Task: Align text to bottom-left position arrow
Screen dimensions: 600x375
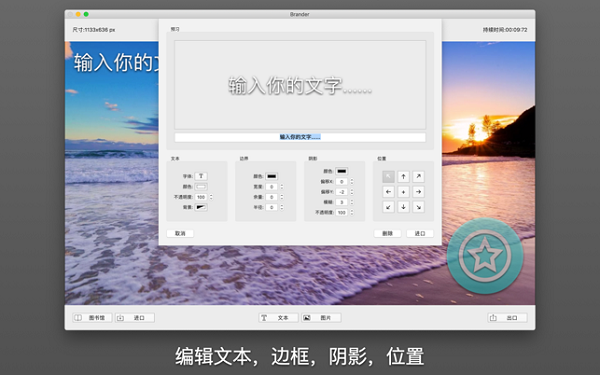Action: [x=388, y=207]
